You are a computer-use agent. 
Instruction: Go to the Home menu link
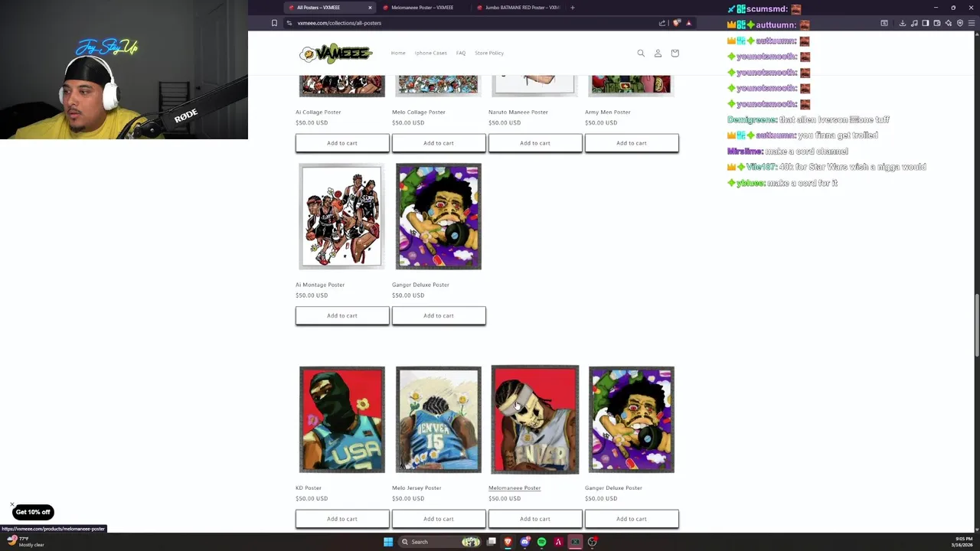click(x=398, y=53)
